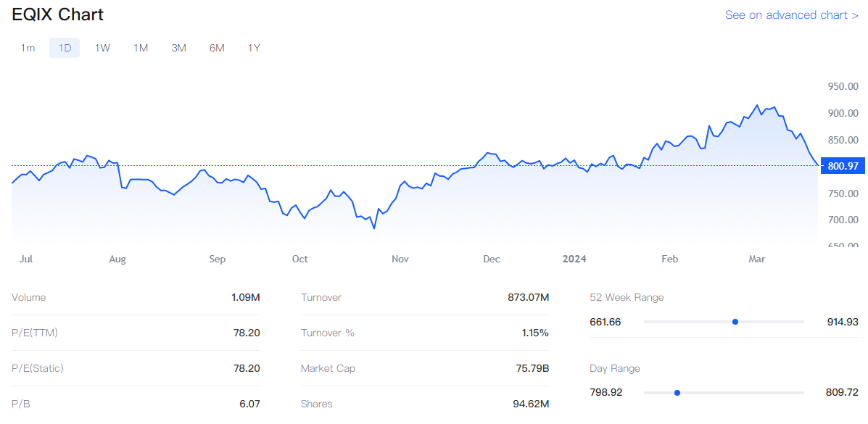
Task: Click the chart peak near March
Action: click(757, 106)
